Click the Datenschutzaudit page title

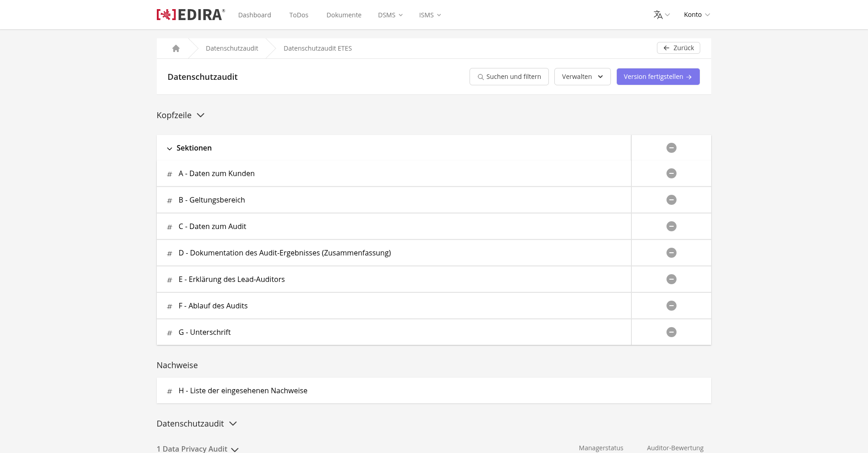202,77
